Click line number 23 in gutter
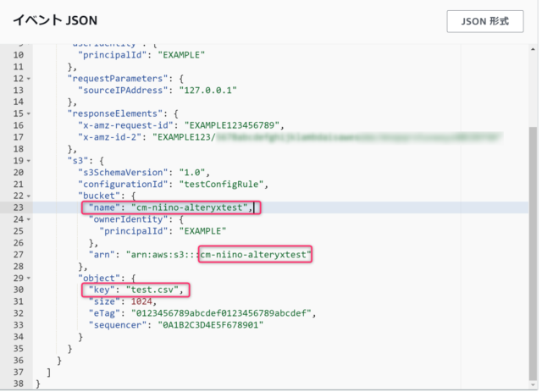 [19, 207]
